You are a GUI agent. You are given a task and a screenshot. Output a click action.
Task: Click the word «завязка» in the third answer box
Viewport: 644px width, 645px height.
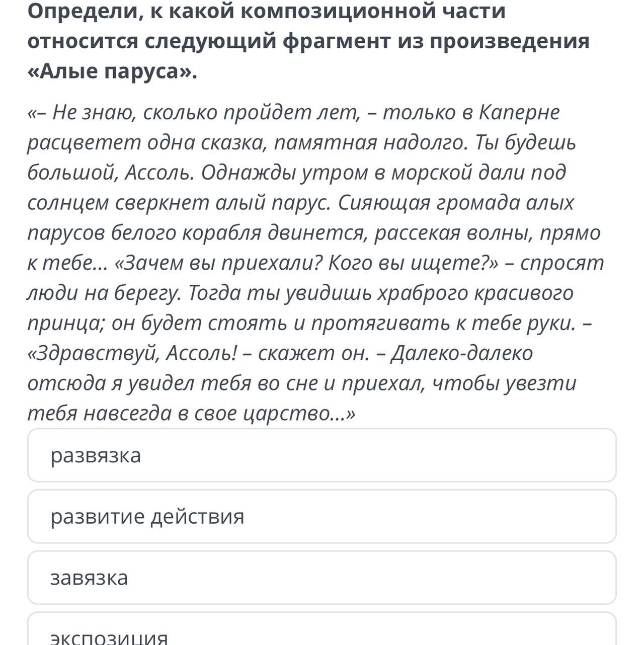pyautogui.click(x=89, y=578)
